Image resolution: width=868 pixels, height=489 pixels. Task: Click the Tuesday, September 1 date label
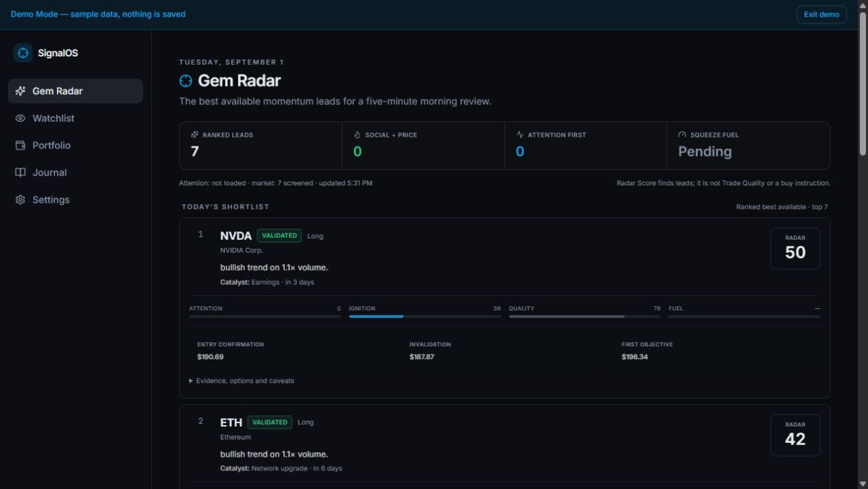tap(231, 62)
